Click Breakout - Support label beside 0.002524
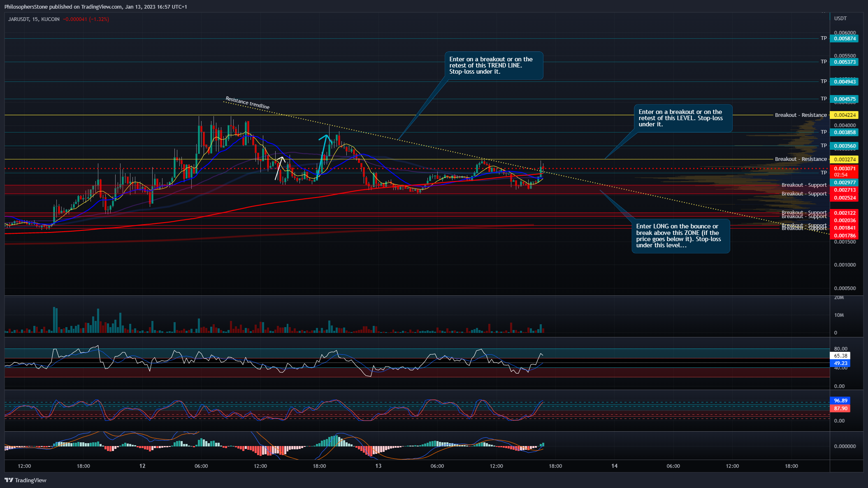Image resolution: width=868 pixels, height=488 pixels. pyautogui.click(x=804, y=194)
